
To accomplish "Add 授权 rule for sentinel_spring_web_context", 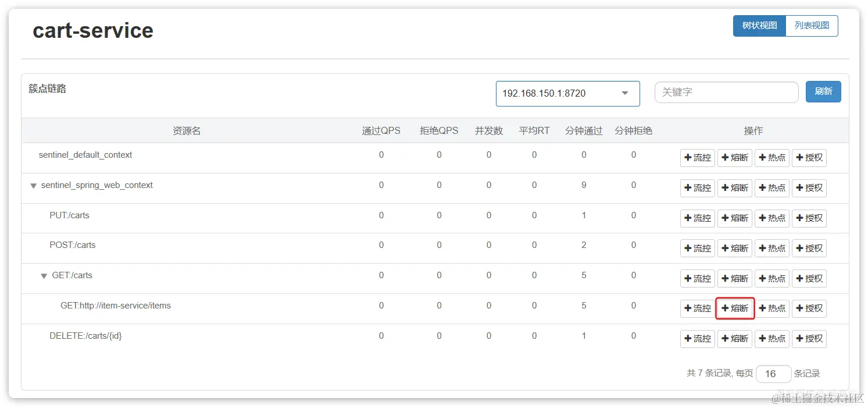I will coord(809,188).
